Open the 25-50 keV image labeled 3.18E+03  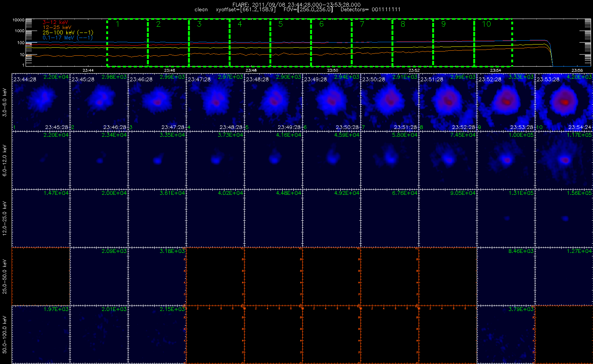(157, 276)
